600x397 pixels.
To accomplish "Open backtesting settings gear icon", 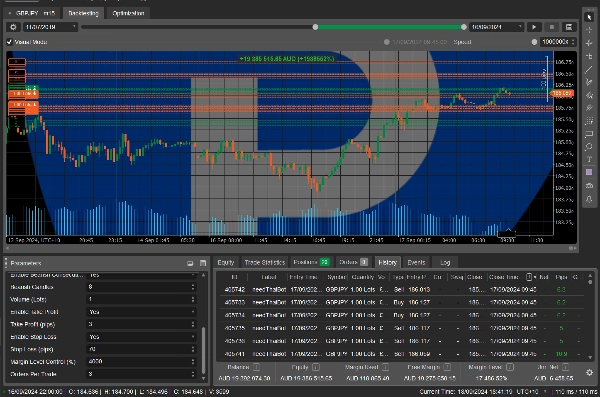I will (13, 27).
